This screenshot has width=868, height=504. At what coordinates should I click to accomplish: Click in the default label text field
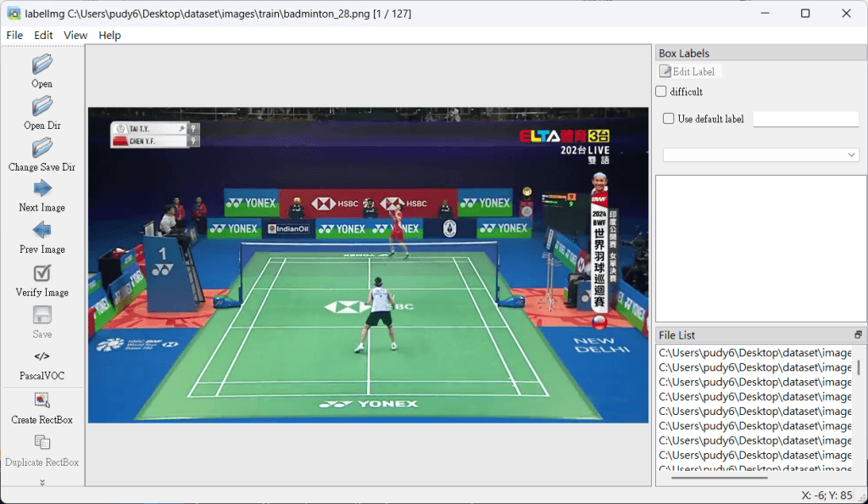coord(805,120)
